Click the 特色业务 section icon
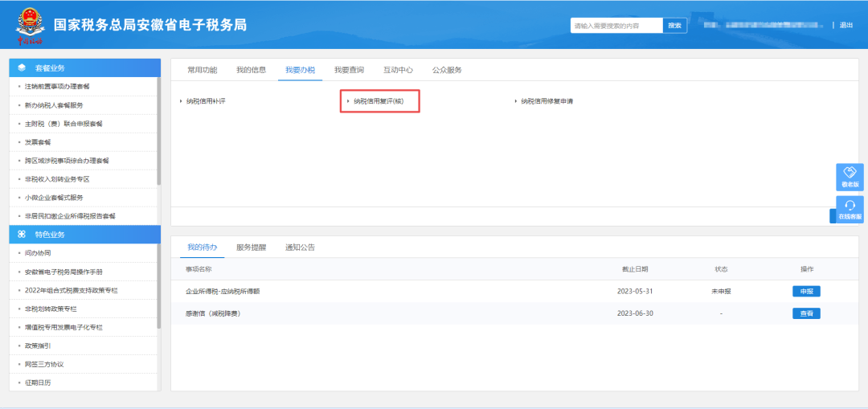The width and height of the screenshot is (868, 409). tap(22, 235)
